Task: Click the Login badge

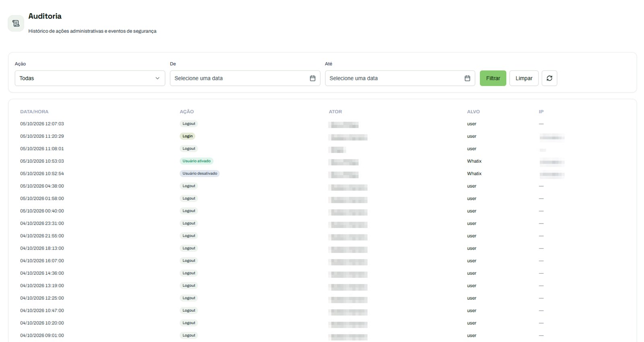Action: click(188, 136)
